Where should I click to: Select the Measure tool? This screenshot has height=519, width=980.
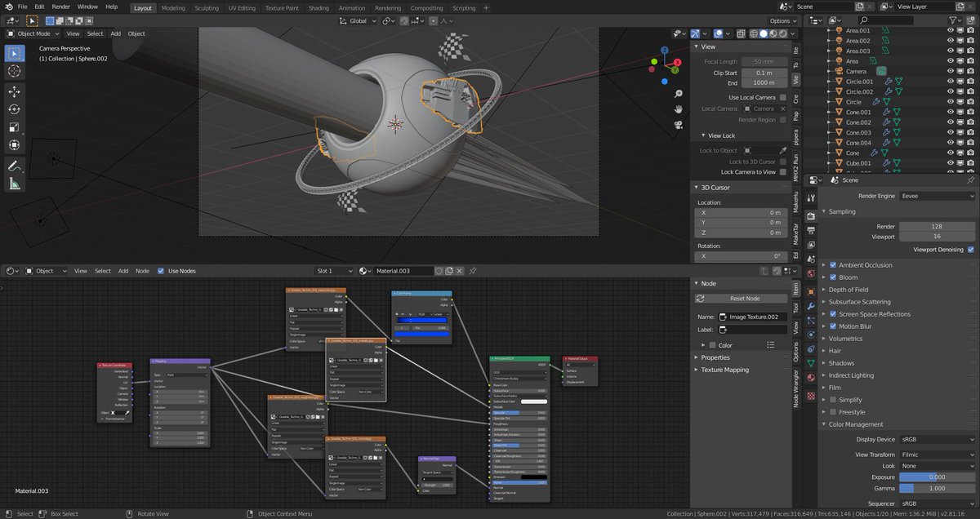14,184
